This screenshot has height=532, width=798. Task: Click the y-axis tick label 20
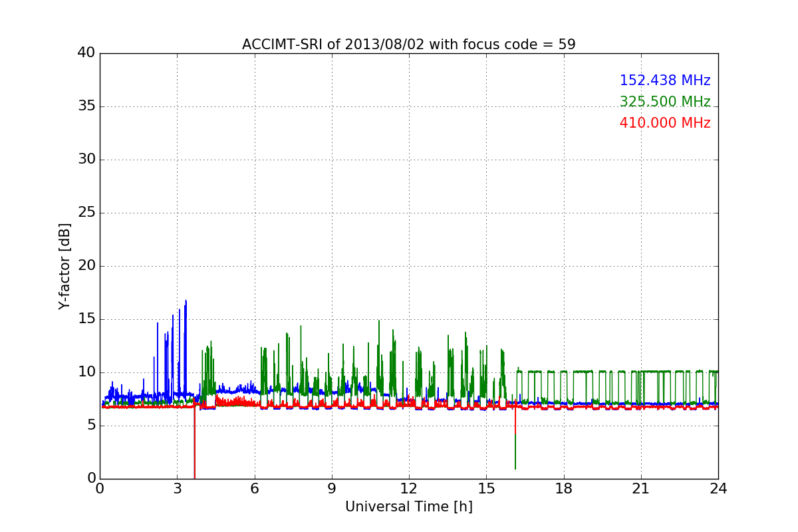click(86, 266)
